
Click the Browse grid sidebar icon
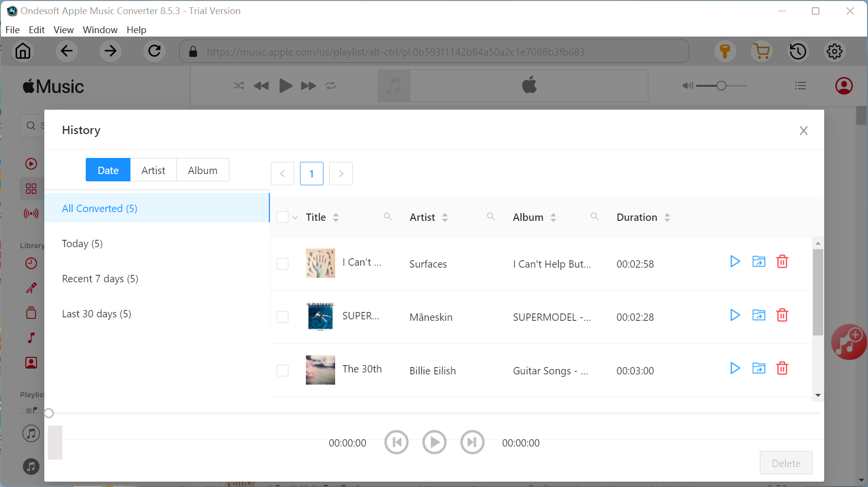31,189
